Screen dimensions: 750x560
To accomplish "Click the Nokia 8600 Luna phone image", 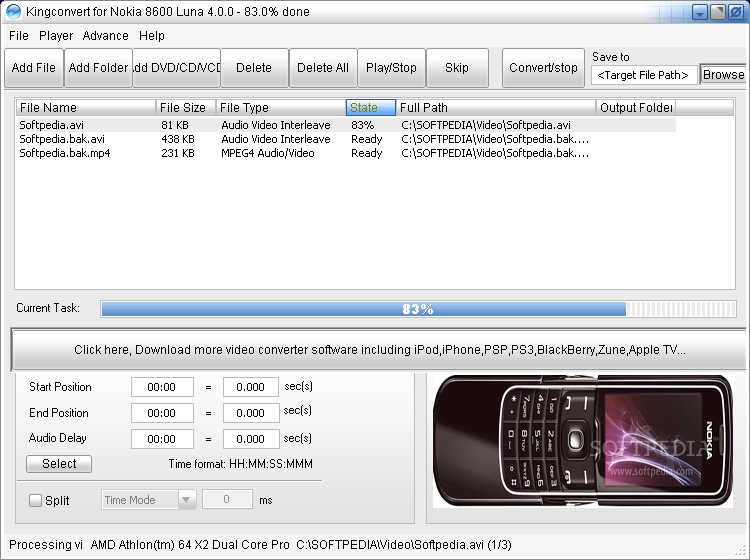I will 583,441.
